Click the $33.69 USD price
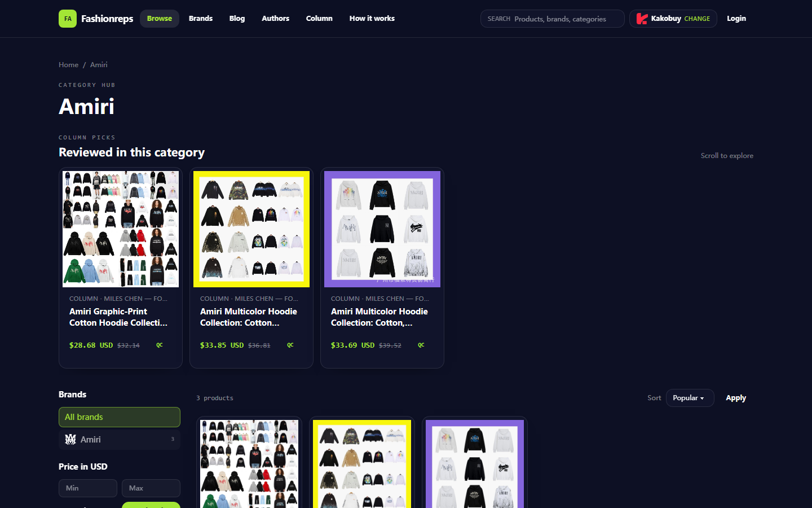812x508 pixels. click(352, 345)
